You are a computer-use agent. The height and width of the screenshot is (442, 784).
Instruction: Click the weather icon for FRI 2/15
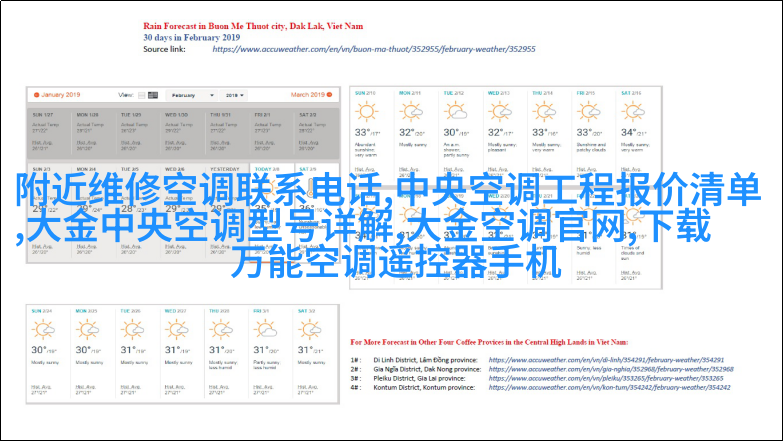pos(588,112)
